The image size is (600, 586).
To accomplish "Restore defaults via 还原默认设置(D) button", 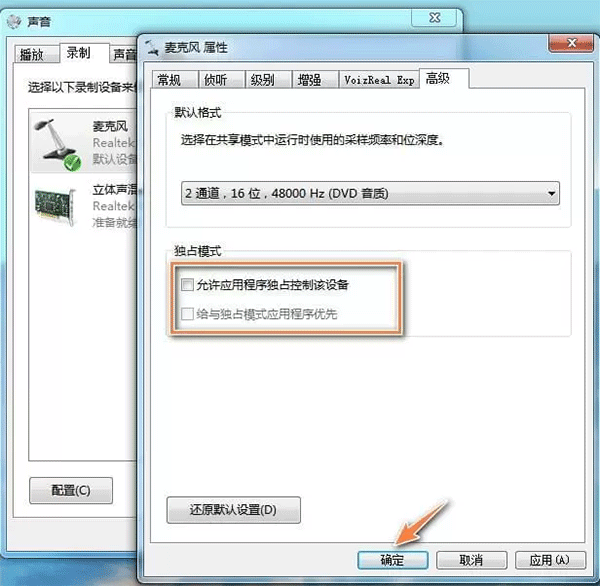I will [233, 510].
